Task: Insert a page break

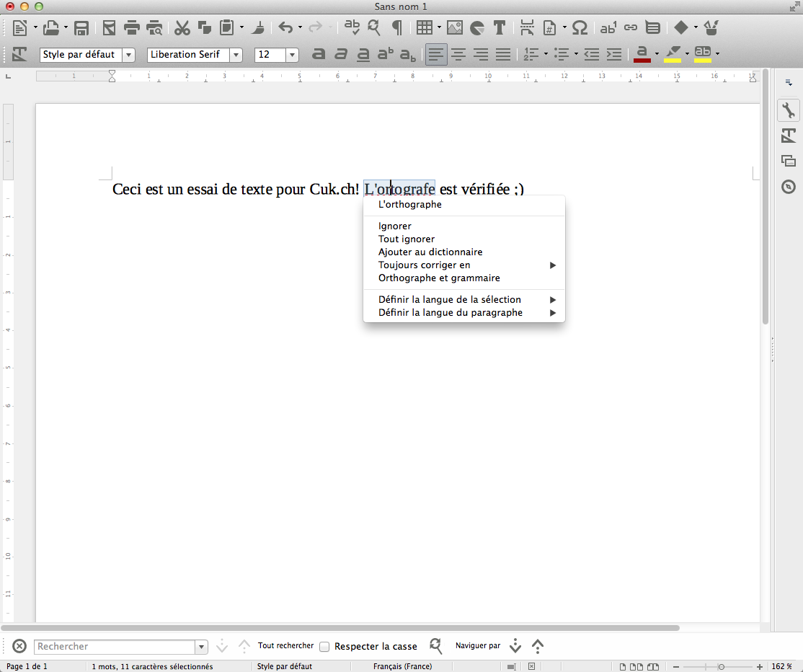Action: [x=527, y=27]
